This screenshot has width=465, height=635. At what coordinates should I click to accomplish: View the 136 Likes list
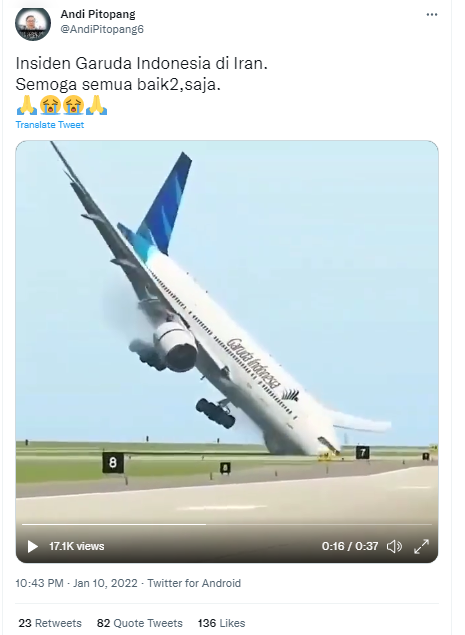222,623
